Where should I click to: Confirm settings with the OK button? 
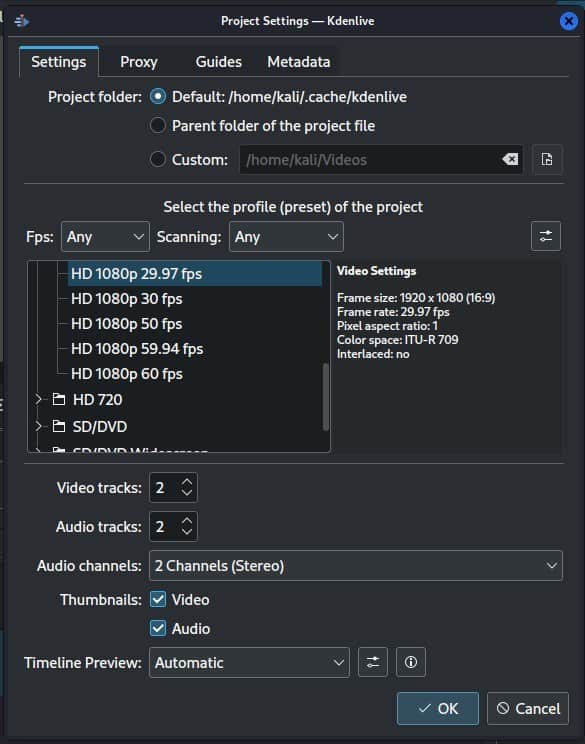(437, 708)
